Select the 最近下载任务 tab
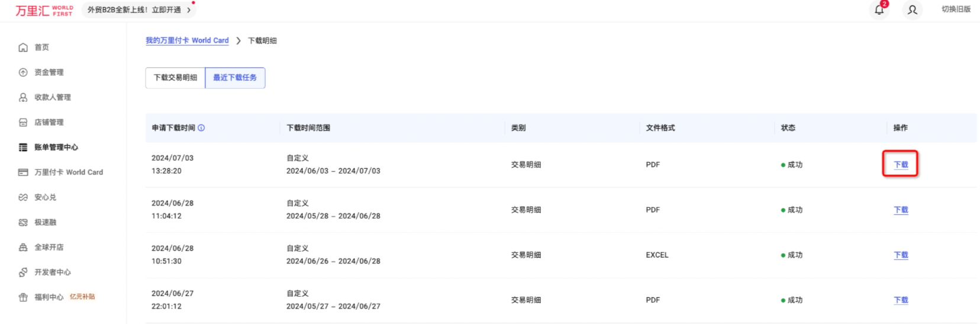980x324 pixels. pyautogui.click(x=235, y=78)
